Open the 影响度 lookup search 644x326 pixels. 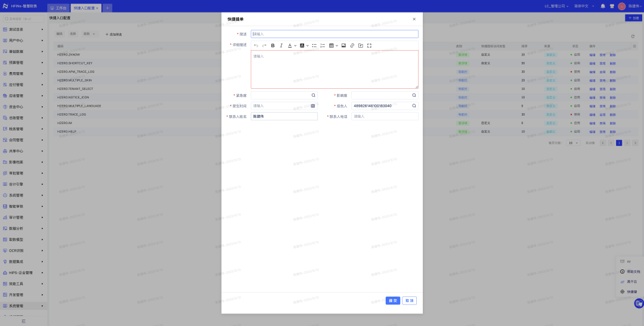pyautogui.click(x=414, y=95)
